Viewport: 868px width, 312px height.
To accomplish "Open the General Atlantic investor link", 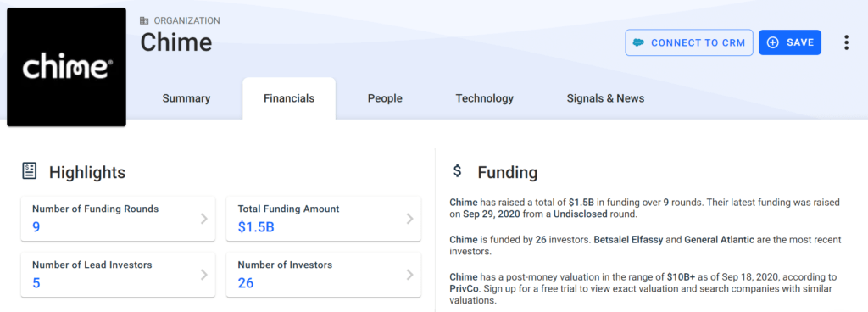I will (x=719, y=240).
